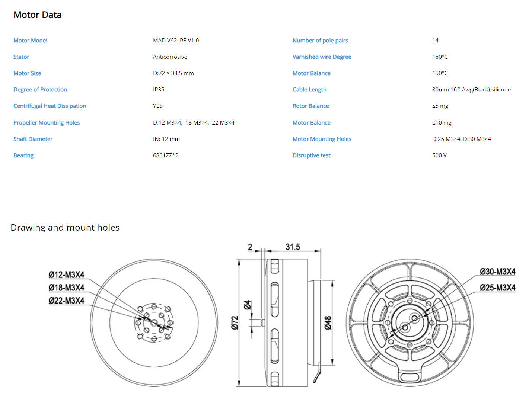532x411 pixels.
Task: Click the value "≤5 mg"
Action: pyautogui.click(x=440, y=106)
